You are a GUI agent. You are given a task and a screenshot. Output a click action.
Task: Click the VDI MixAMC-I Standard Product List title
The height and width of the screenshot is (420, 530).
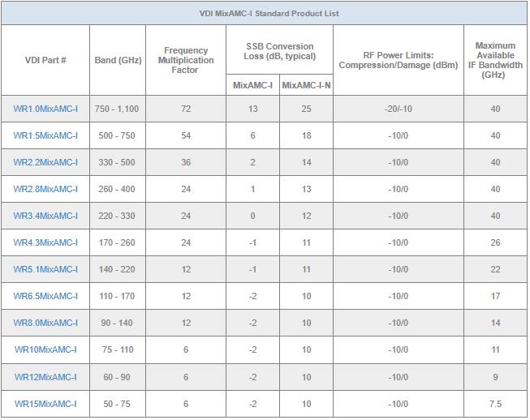264,13
